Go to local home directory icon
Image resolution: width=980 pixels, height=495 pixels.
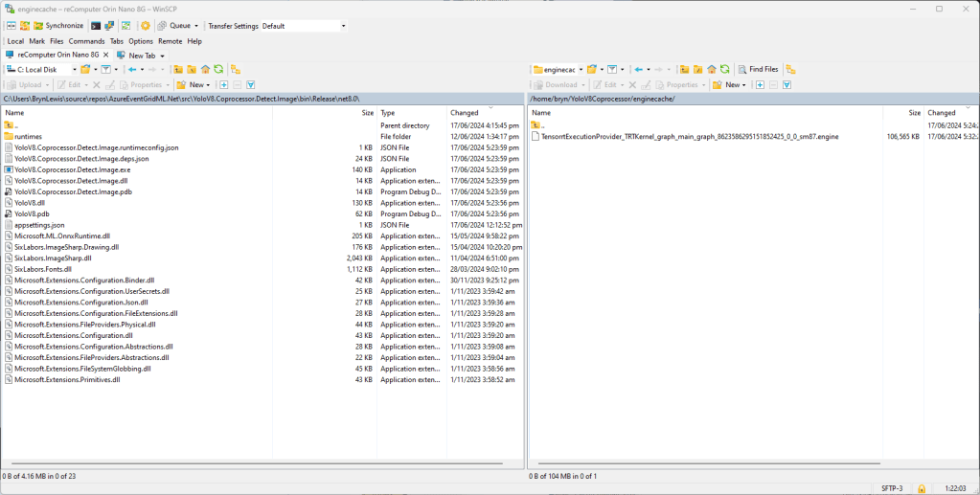(205, 70)
